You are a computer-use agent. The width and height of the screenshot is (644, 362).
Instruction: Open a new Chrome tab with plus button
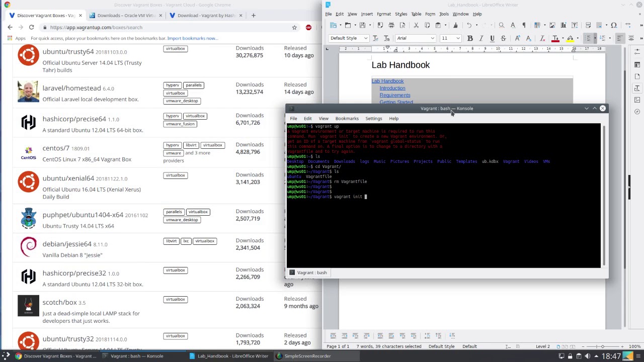click(253, 15)
